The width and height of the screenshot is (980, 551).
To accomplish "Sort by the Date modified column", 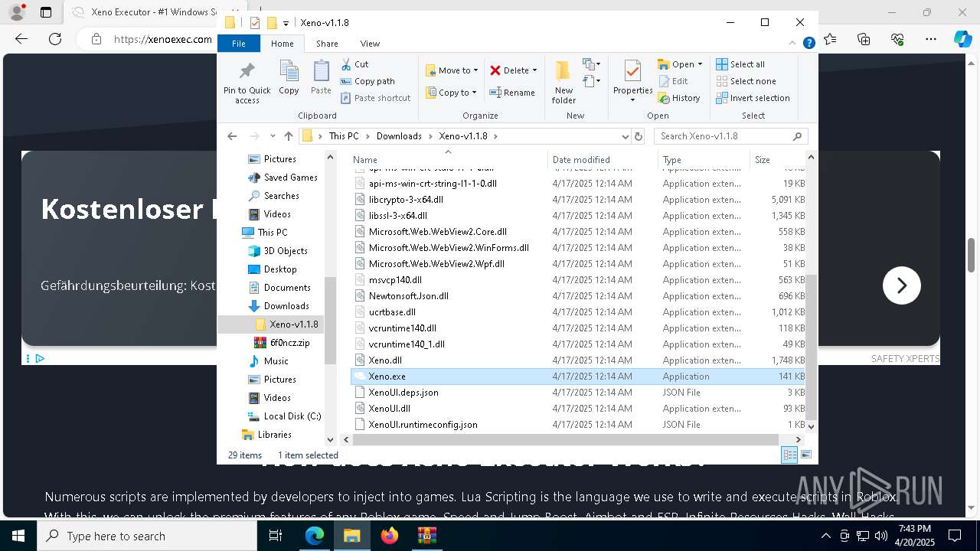I will click(x=603, y=159).
